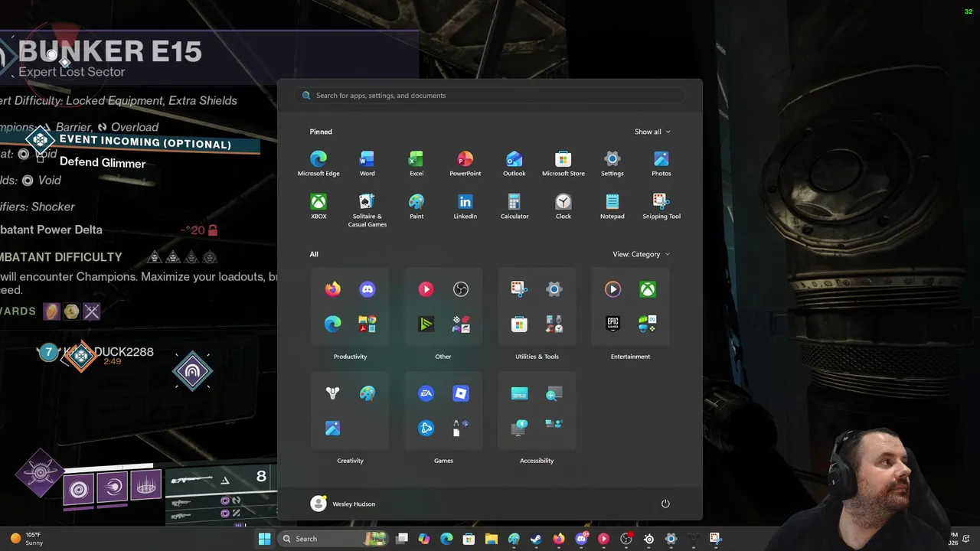980x551 pixels.
Task: Open Roblox in the Games group
Action: (x=461, y=393)
